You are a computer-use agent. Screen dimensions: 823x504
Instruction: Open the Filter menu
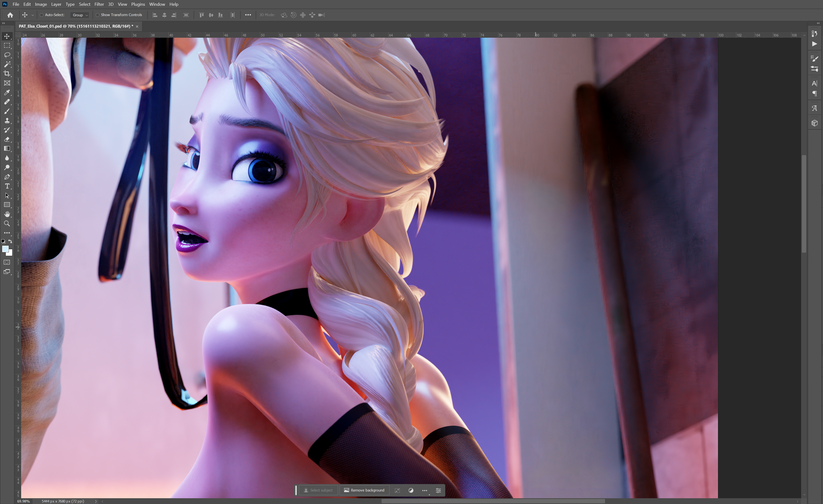[x=99, y=4]
